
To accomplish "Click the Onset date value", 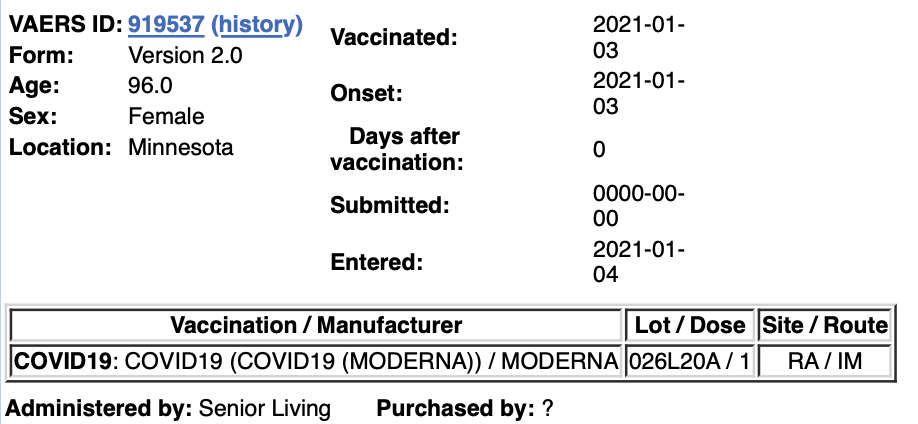I will coord(639,93).
